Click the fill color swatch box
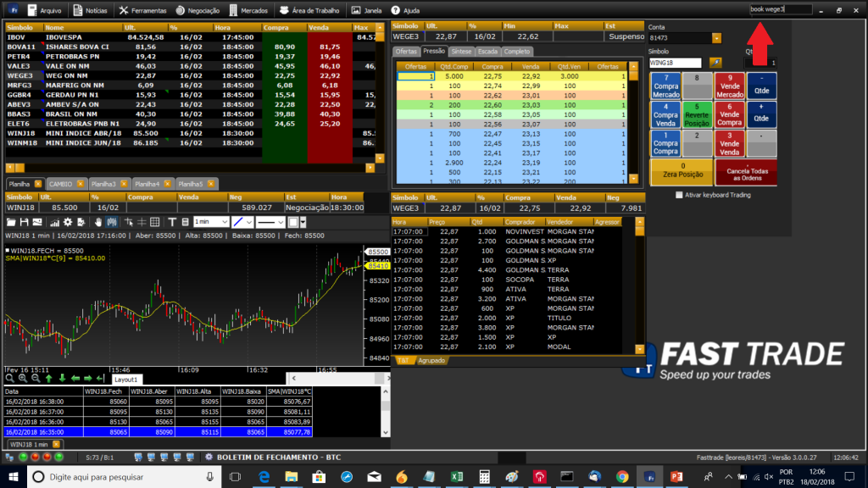Viewport: 868px width, 488px height. 293,223
